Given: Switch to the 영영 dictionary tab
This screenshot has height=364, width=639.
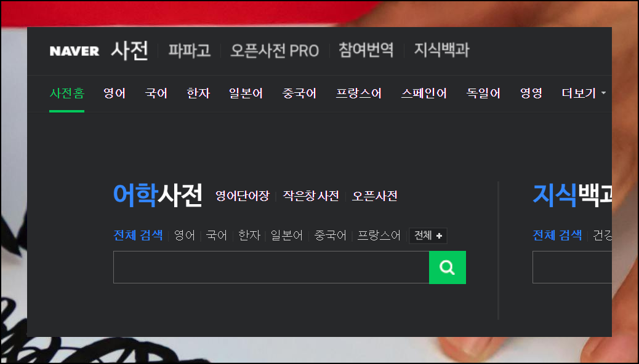Looking at the screenshot, I should tap(531, 93).
